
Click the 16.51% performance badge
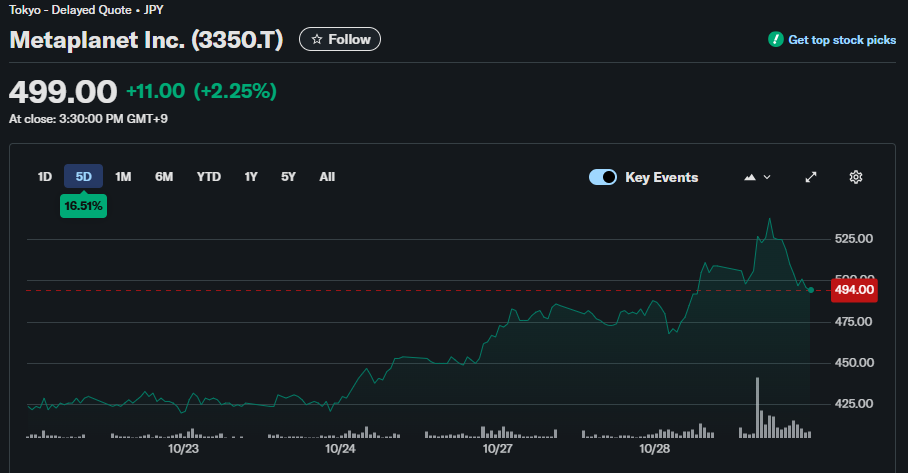(x=84, y=206)
